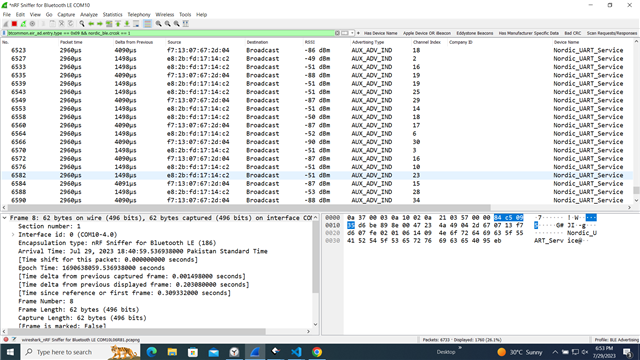Start a new capture with the shark fin icon
This screenshot has width=640, height=360.
pyautogui.click(x=5, y=24)
